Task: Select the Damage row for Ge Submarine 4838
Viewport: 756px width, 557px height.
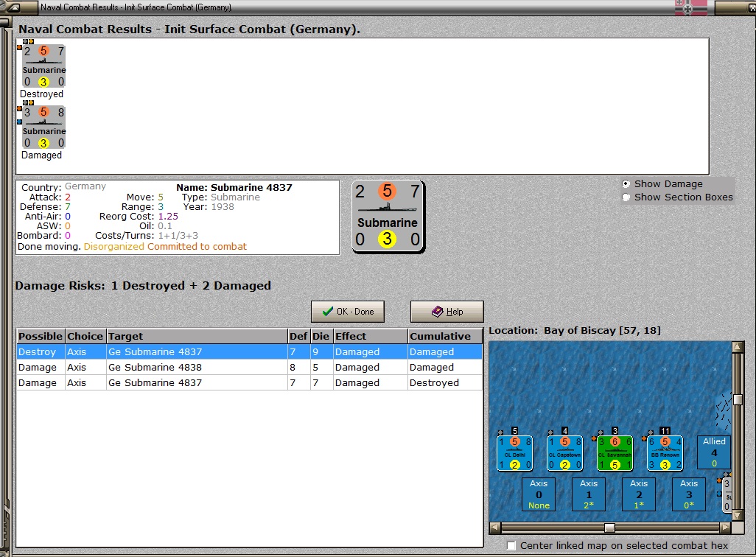Action: pyautogui.click(x=249, y=367)
